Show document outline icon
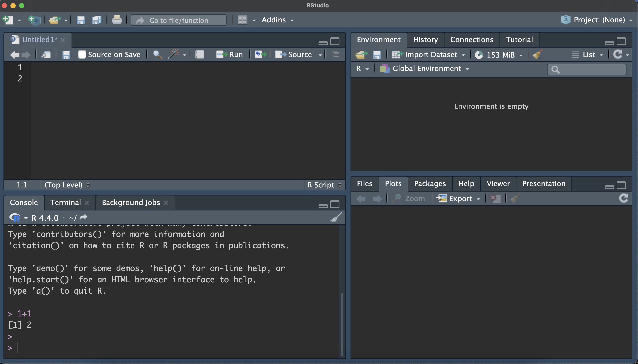 335,54
